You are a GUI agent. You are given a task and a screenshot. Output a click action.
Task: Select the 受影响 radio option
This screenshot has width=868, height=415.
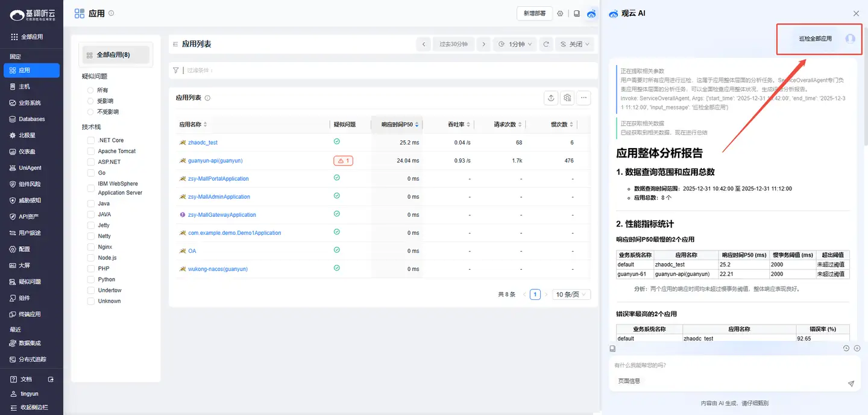[x=91, y=101]
